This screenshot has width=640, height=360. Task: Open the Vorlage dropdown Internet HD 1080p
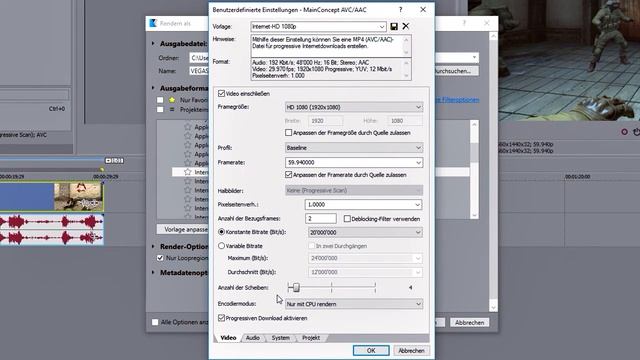pyautogui.click(x=318, y=27)
